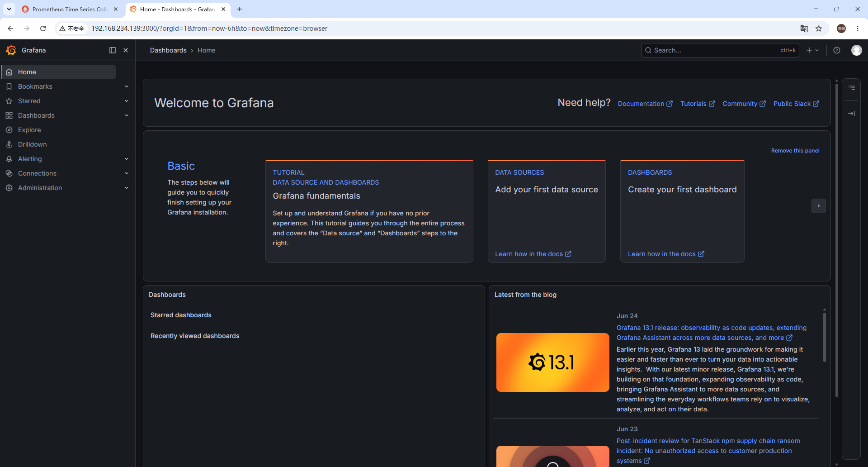Click the Grafana logo icon
Viewport: 868px width, 467px height.
coord(11,50)
